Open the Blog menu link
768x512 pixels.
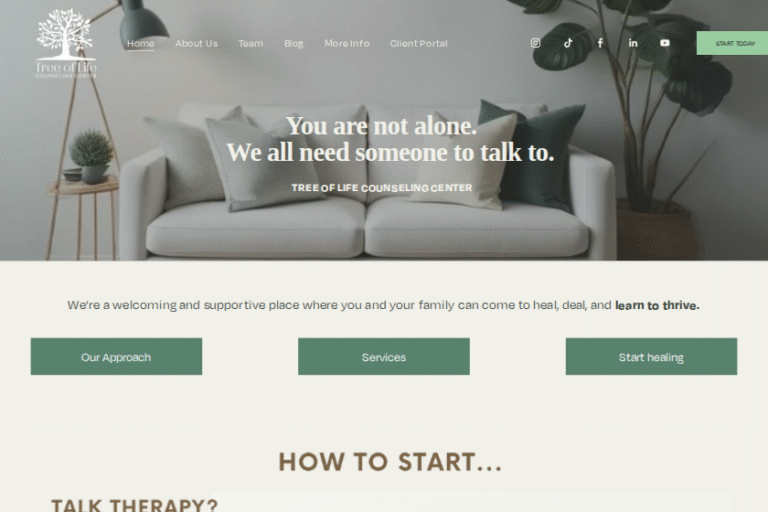pos(294,44)
